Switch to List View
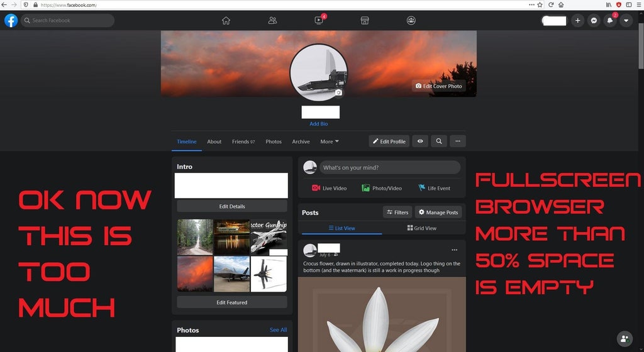644x352 pixels. tap(341, 228)
